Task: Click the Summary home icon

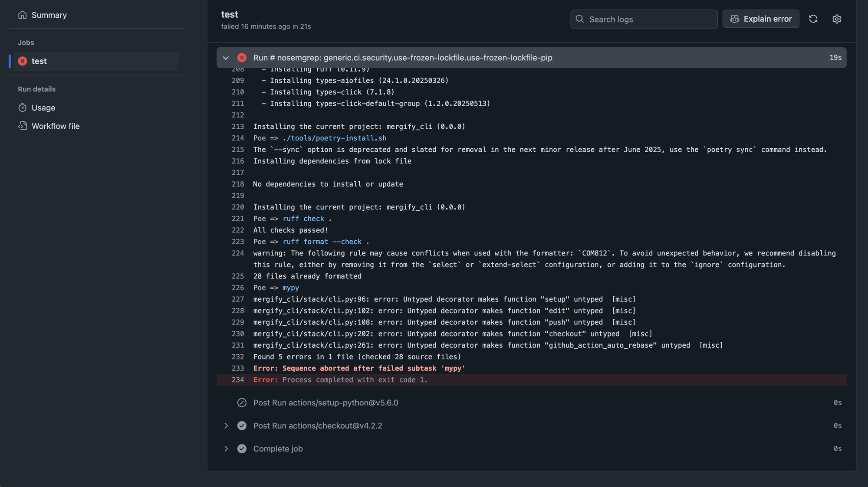Action: click(x=23, y=15)
